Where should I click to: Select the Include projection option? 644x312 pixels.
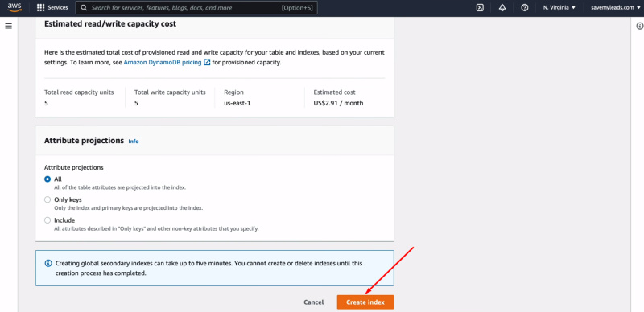pos(47,220)
